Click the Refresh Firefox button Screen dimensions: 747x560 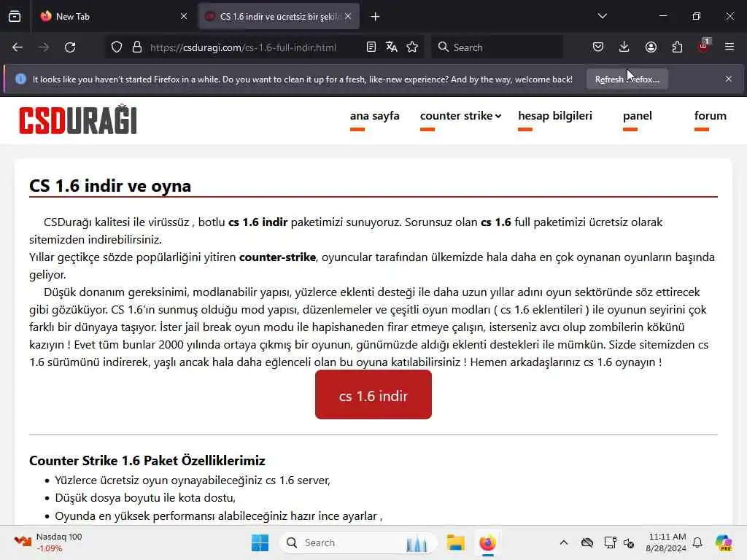click(x=627, y=79)
